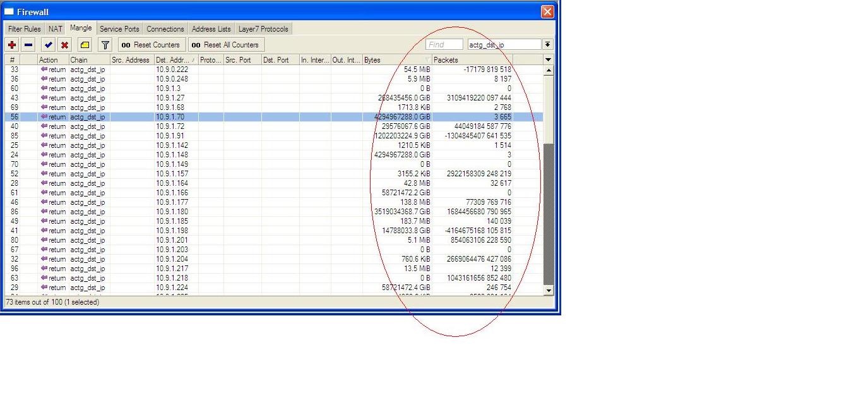
Task: Open the Layer7 Protocols tab
Action: coord(263,29)
